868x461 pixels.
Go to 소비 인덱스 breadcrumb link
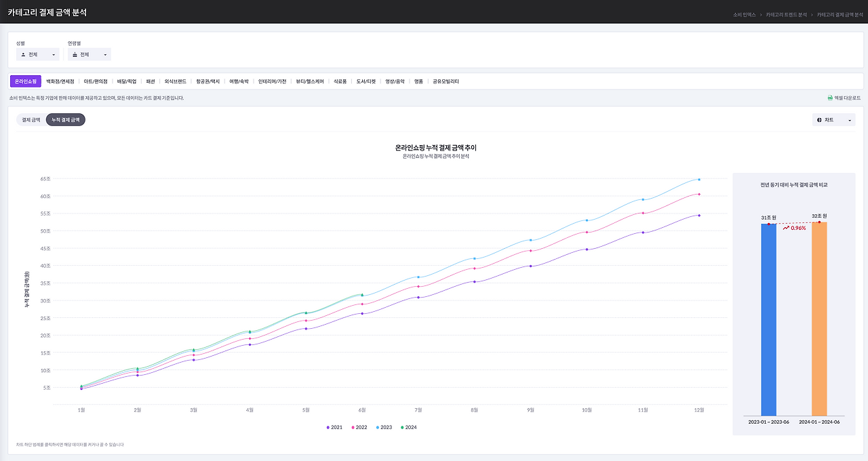(x=745, y=14)
